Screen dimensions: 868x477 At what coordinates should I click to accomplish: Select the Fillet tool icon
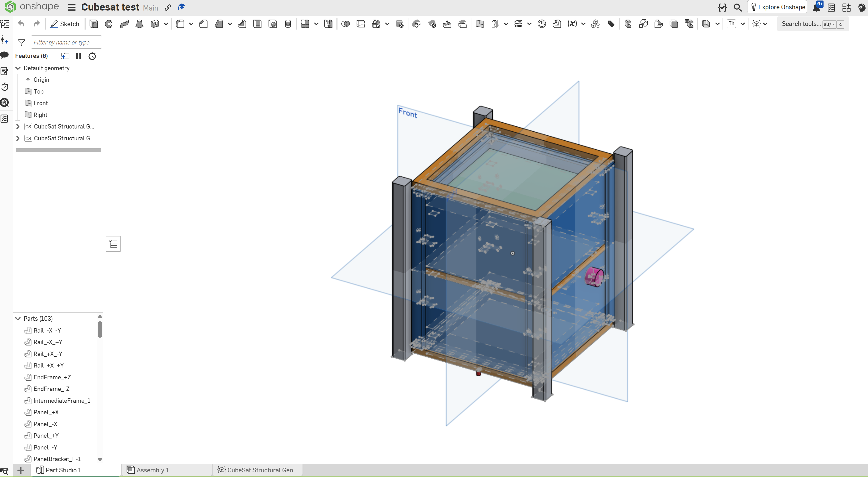click(180, 24)
